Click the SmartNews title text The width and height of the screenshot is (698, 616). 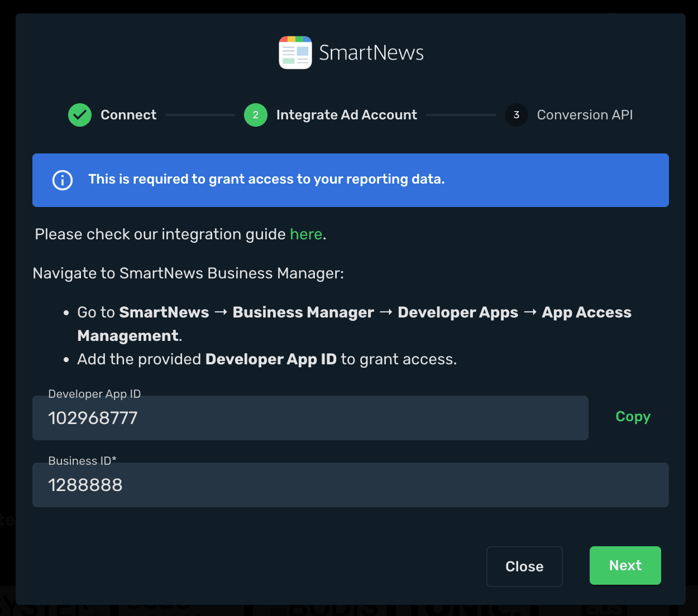[x=371, y=53]
